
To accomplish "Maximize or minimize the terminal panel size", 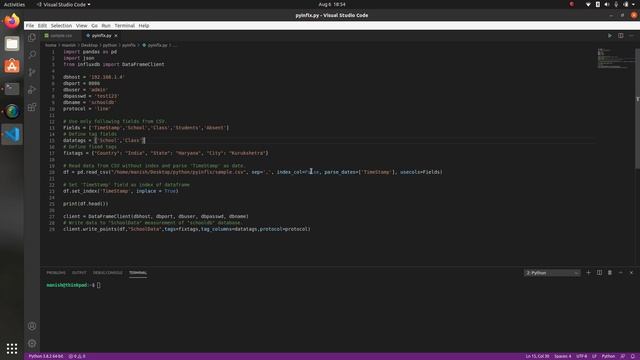I will coord(620,273).
